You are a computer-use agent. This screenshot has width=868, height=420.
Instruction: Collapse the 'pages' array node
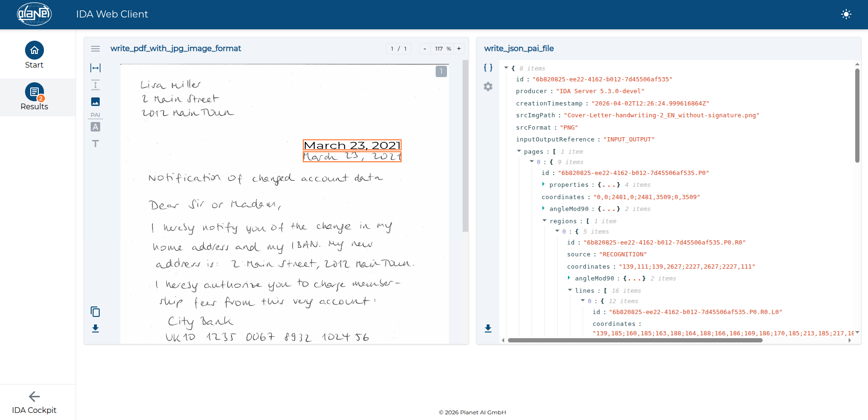(519, 151)
